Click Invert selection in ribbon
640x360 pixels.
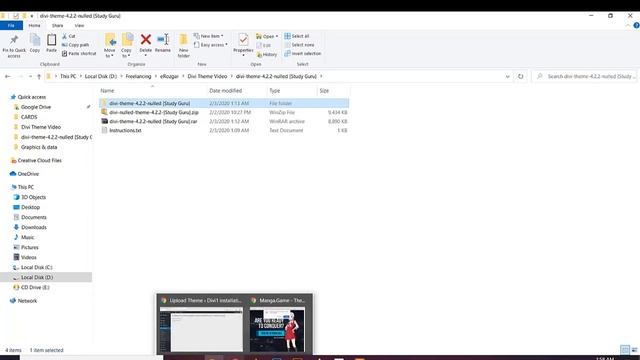[303, 53]
